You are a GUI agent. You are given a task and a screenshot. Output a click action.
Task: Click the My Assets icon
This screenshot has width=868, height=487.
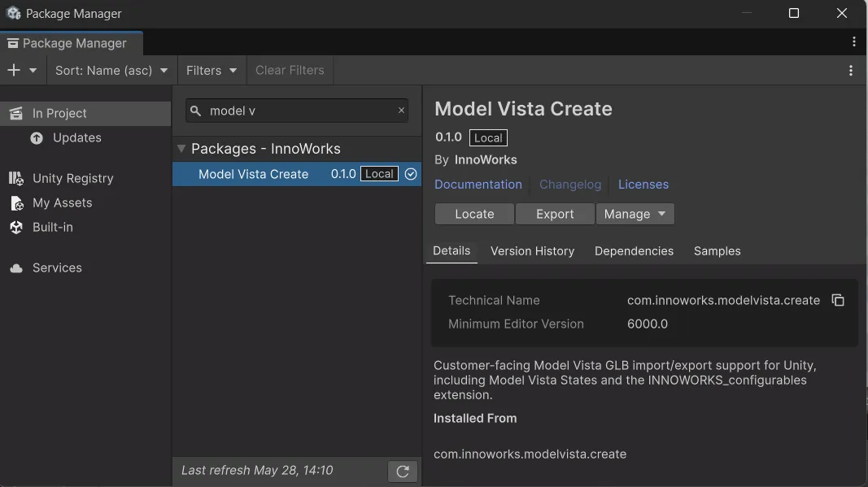pos(16,203)
